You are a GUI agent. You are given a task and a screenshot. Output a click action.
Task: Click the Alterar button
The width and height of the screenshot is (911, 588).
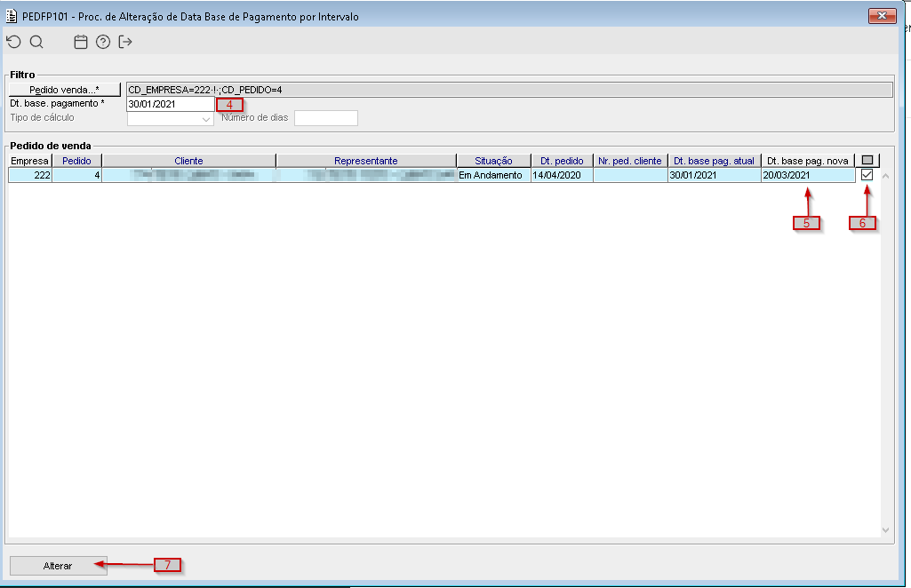(x=58, y=566)
